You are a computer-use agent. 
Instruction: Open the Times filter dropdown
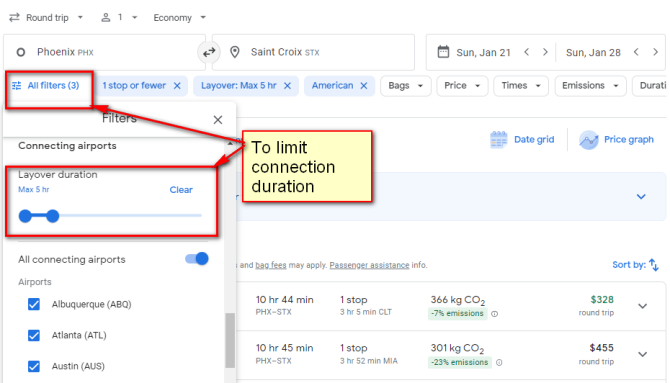point(521,85)
